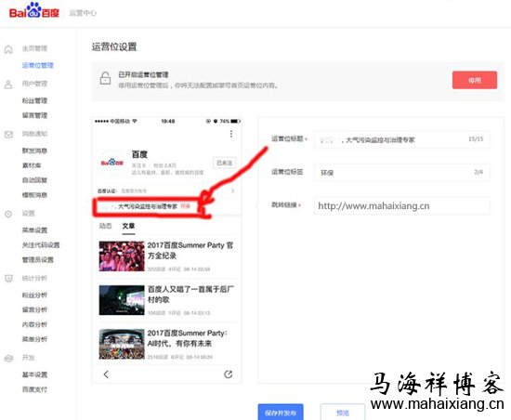Click the article title 2017百度Summer Party 官方全纪录
This screenshot has height=420, width=511.
[x=190, y=250]
